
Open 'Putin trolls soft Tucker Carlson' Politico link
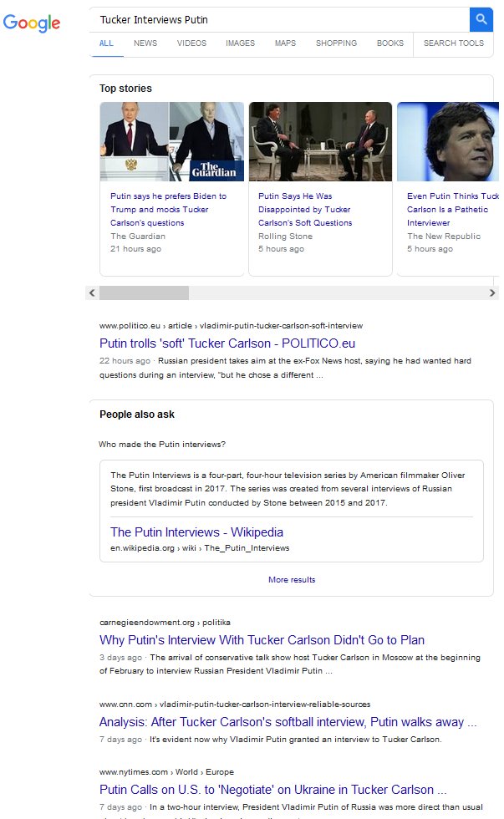(227, 343)
